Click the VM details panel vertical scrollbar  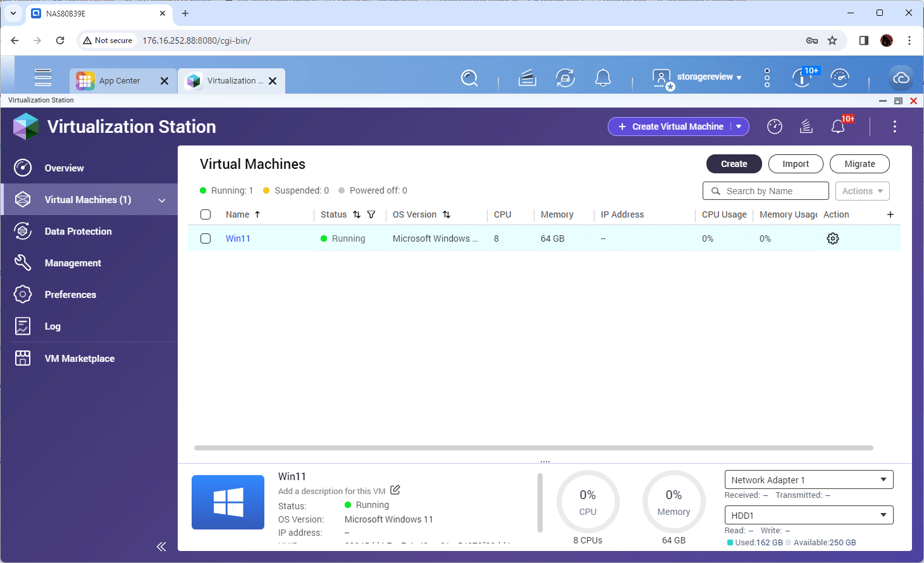click(x=540, y=503)
